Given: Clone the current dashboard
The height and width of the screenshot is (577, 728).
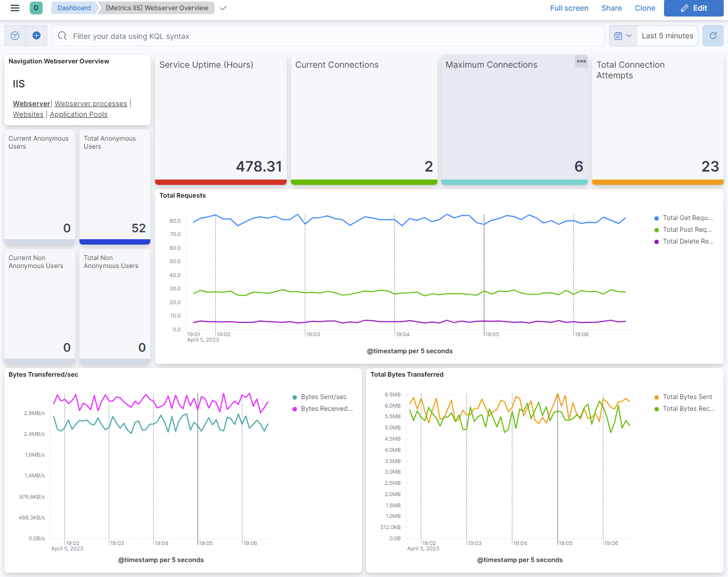Looking at the screenshot, I should tap(645, 8).
